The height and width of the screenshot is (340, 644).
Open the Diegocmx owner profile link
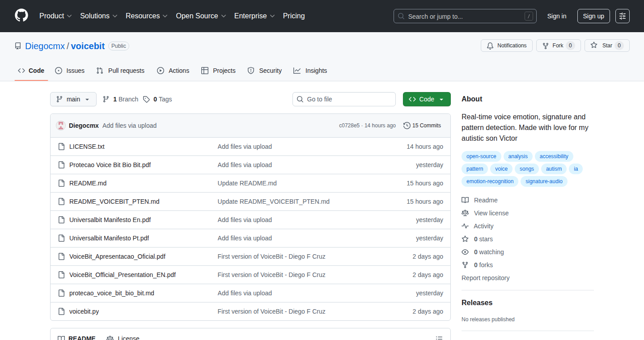coord(45,46)
